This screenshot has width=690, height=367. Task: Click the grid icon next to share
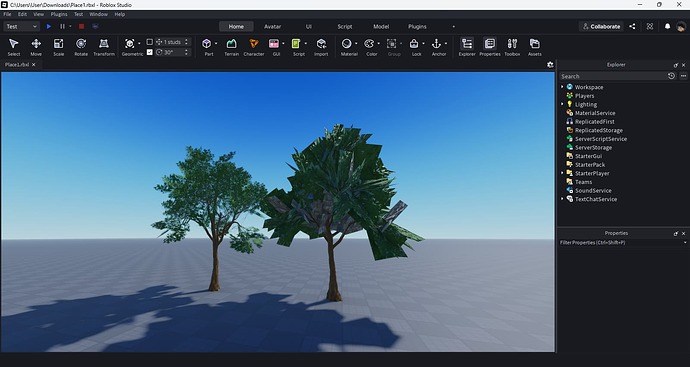650,26
